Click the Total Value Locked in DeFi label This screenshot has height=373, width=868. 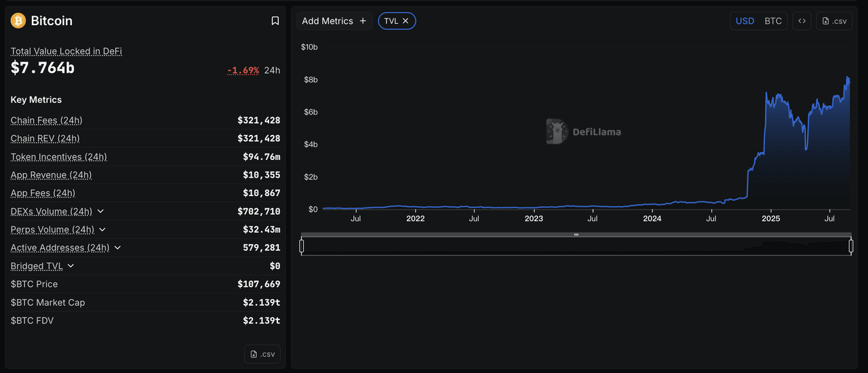[66, 52]
